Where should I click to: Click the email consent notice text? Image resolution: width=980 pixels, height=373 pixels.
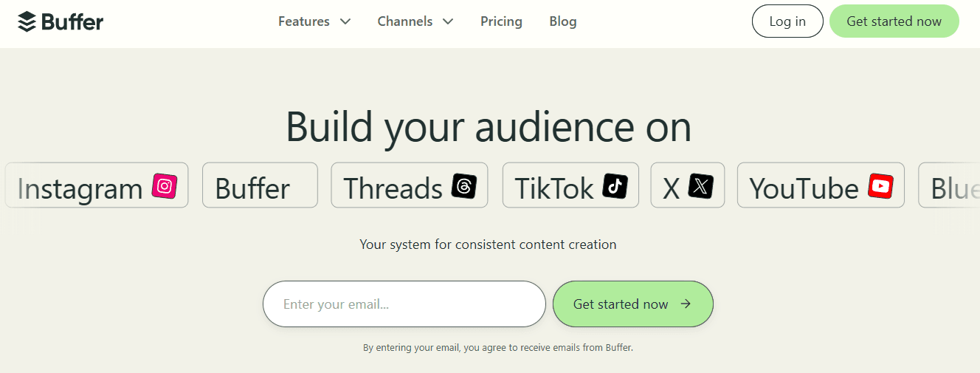pos(498,347)
